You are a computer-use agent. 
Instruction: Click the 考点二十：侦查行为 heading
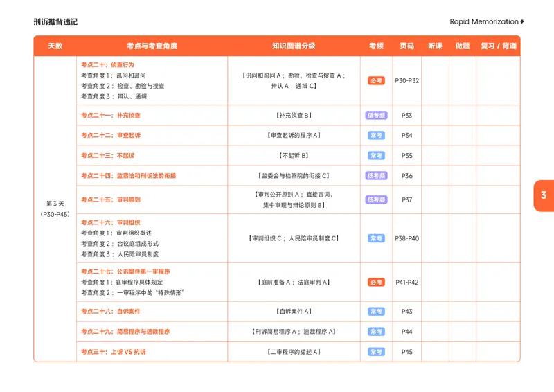tap(107, 64)
